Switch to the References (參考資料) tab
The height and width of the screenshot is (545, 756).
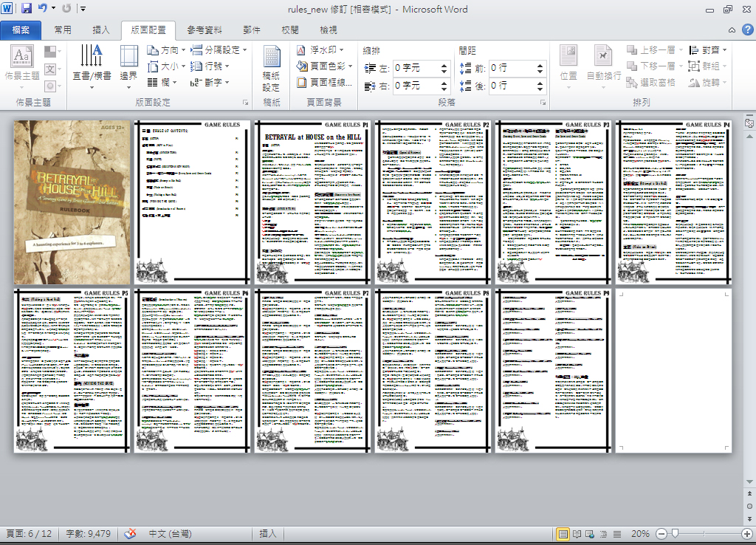205,30
